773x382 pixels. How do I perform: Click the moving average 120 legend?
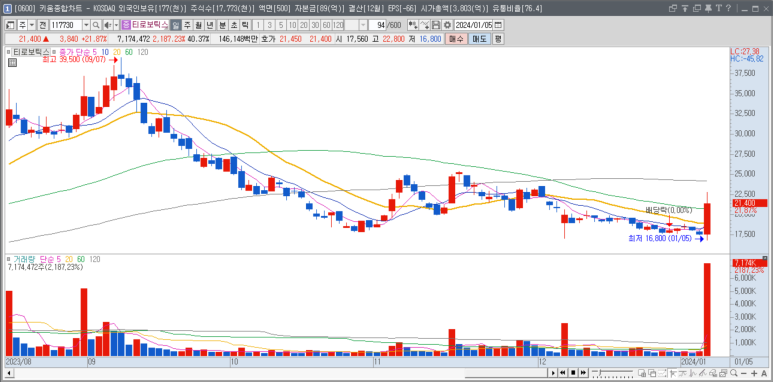pos(142,52)
